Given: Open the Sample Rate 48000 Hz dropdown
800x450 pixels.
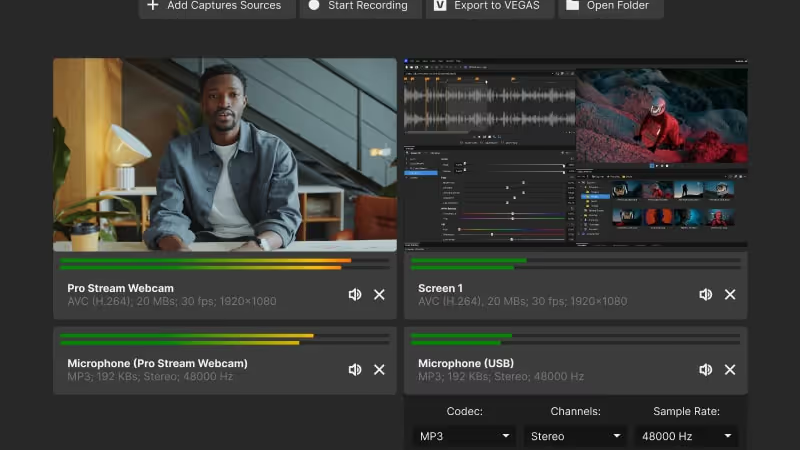Looking at the screenshot, I should [x=686, y=437].
